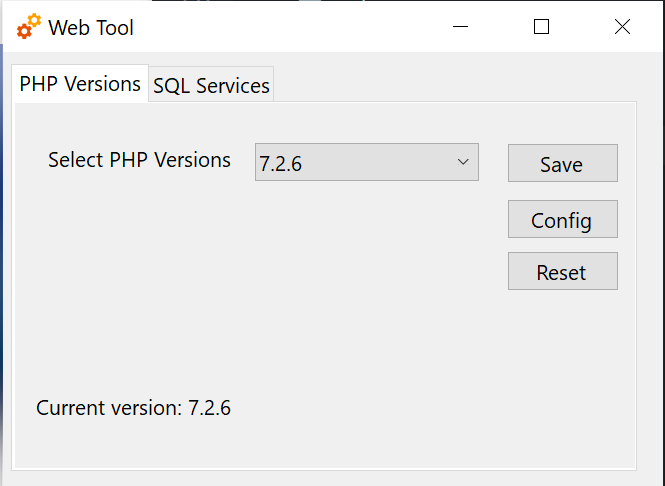Click empty tab strip right of SQL Services
This screenshot has width=665, height=486.
[450, 85]
